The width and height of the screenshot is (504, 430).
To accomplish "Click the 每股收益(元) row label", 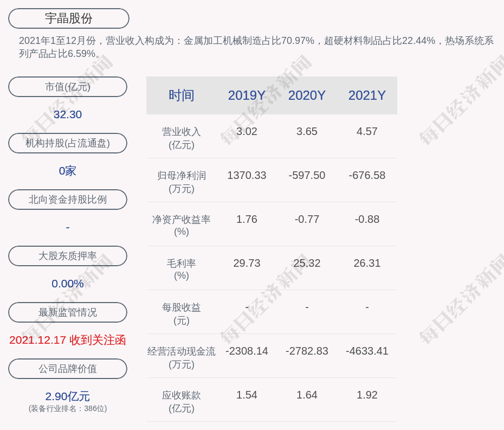I will [182, 314].
